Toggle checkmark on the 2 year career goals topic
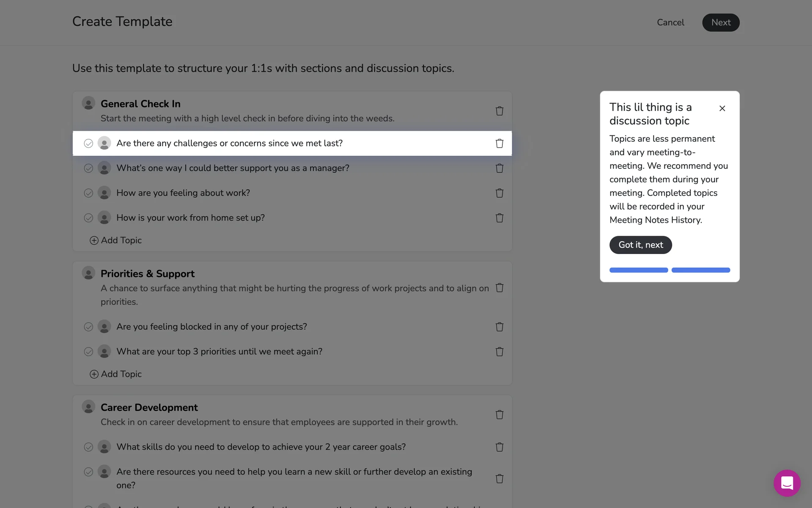Image resolution: width=812 pixels, height=508 pixels. pyautogui.click(x=88, y=447)
